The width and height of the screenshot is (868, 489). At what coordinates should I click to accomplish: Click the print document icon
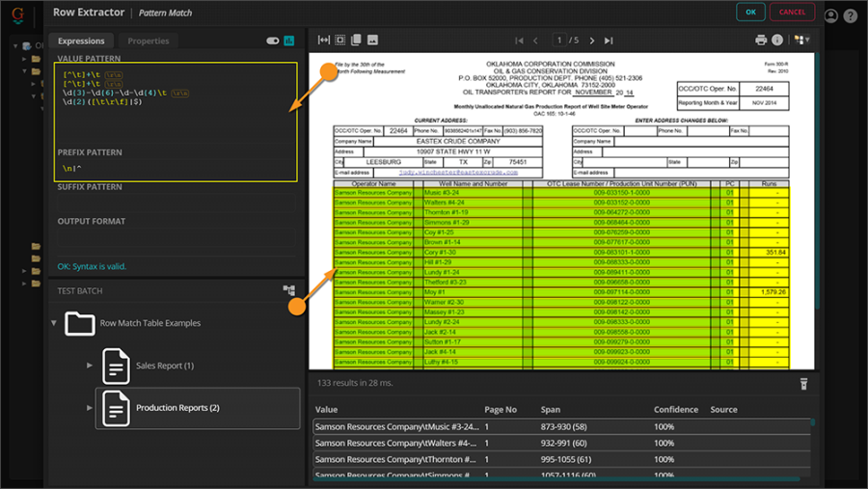761,41
